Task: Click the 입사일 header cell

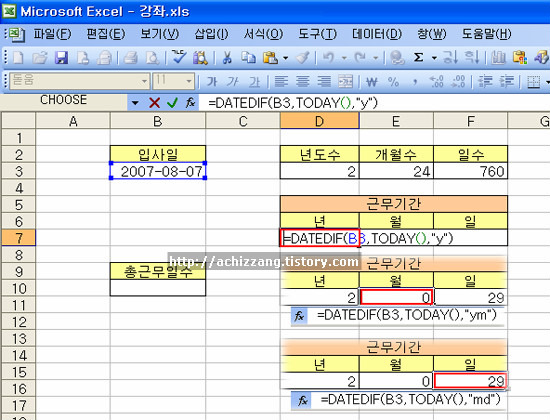Action: pyautogui.click(x=158, y=154)
